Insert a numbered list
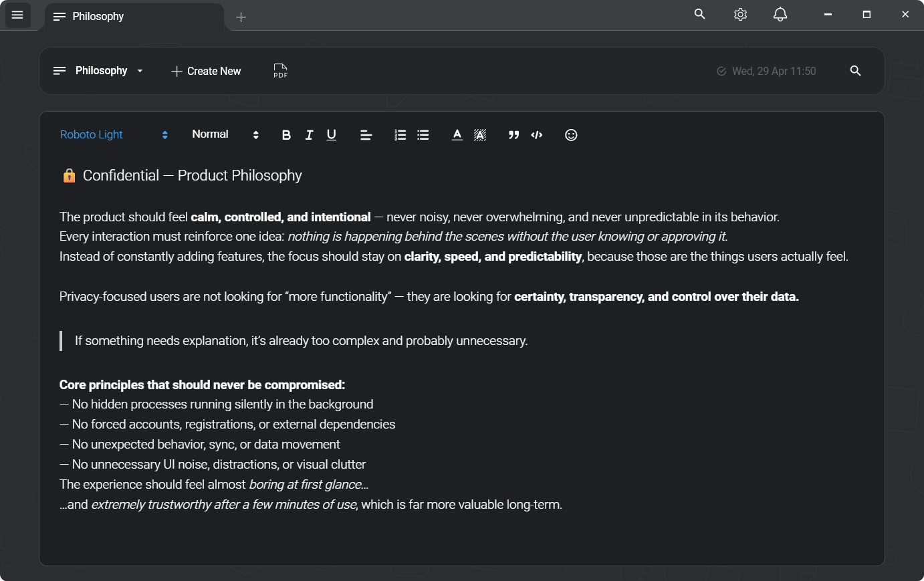This screenshot has height=581, width=924. 400,135
